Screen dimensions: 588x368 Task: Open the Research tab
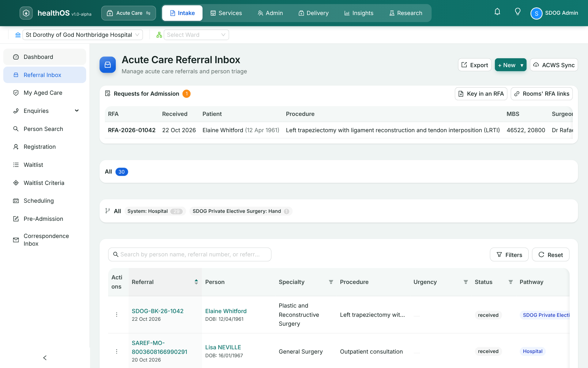(405, 13)
